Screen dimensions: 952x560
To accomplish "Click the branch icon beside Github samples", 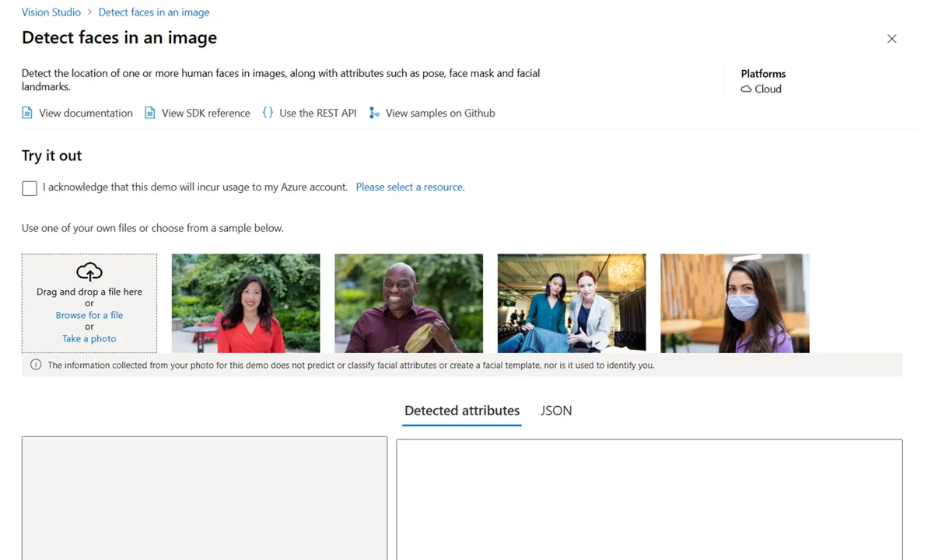I will 374,113.
